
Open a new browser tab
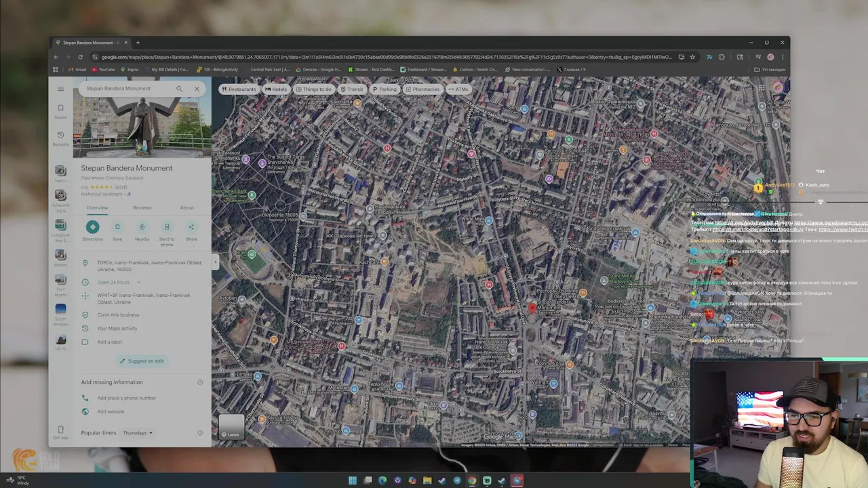click(138, 43)
